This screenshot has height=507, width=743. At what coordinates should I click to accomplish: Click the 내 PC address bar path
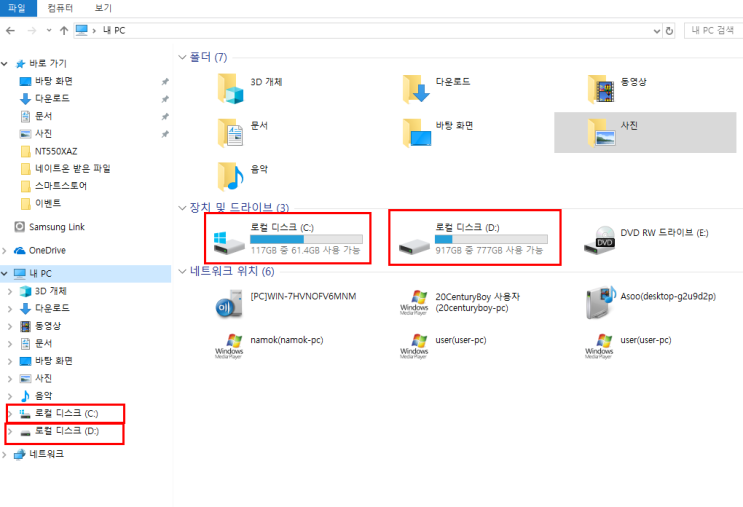(114, 31)
